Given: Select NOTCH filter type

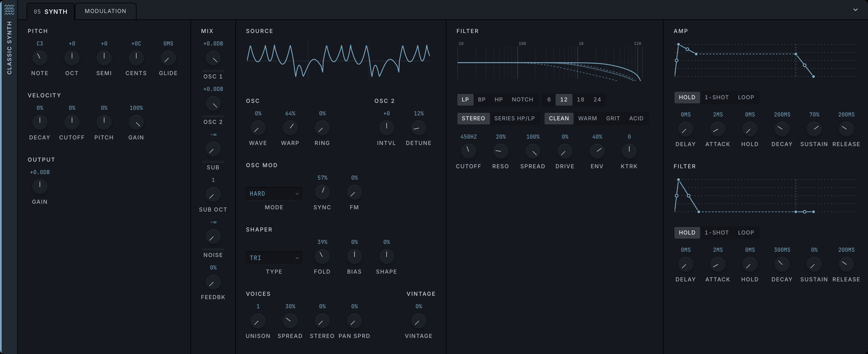Looking at the screenshot, I should [522, 100].
